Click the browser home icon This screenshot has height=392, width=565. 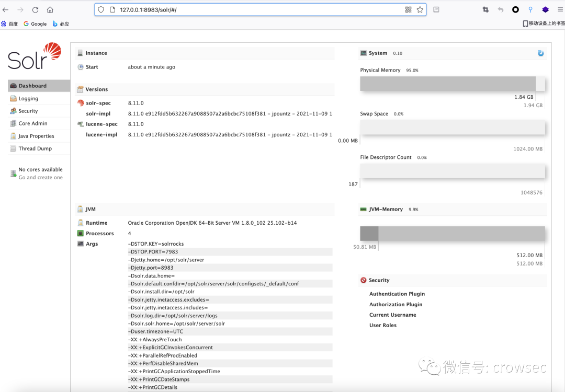coord(50,9)
